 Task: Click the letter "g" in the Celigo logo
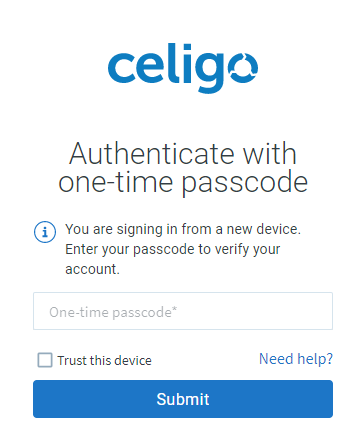point(208,73)
